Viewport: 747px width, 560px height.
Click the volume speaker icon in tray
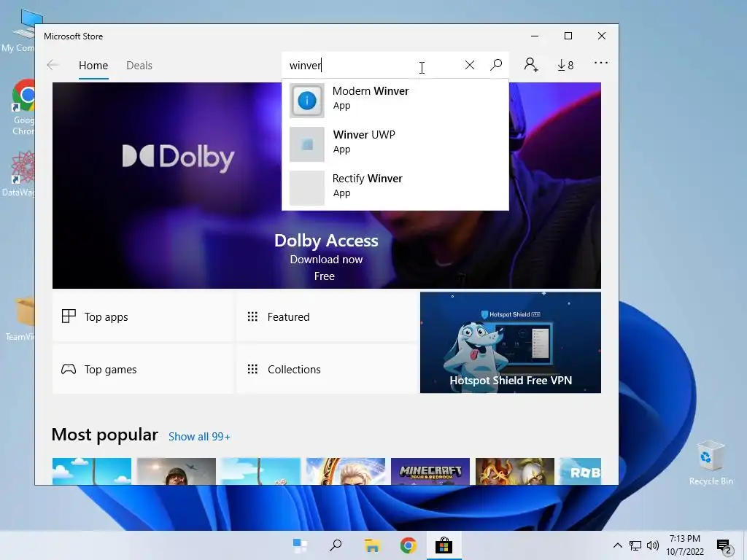tap(653, 545)
